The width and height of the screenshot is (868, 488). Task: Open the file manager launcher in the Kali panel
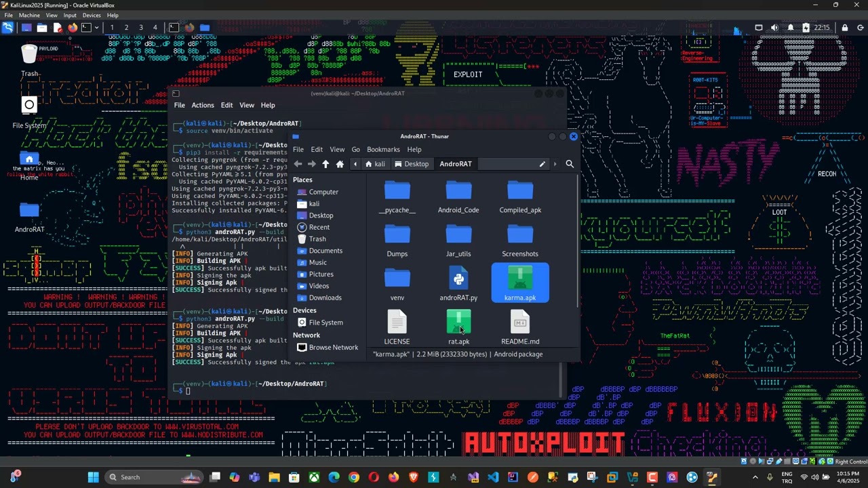42,28
